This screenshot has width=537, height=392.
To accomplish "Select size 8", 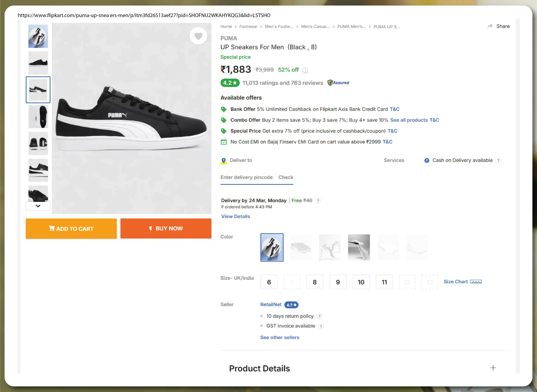I will 315,282.
